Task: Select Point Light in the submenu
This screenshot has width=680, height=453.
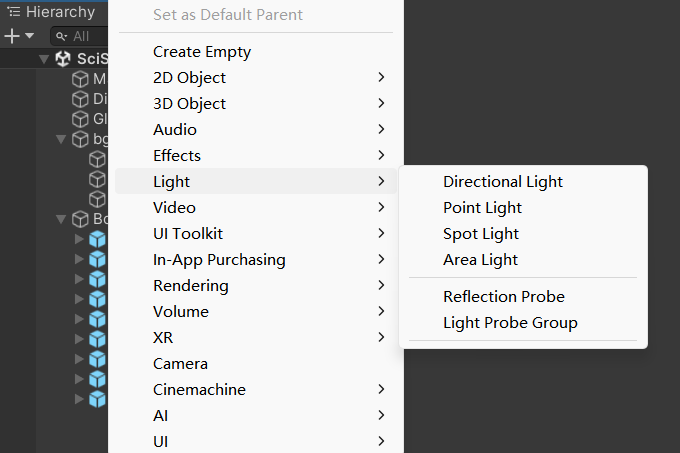Action: tap(482, 208)
